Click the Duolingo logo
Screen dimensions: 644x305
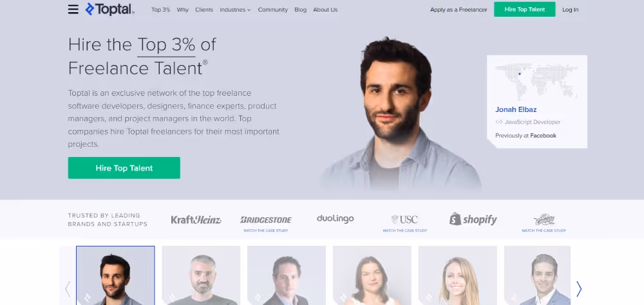(x=335, y=219)
